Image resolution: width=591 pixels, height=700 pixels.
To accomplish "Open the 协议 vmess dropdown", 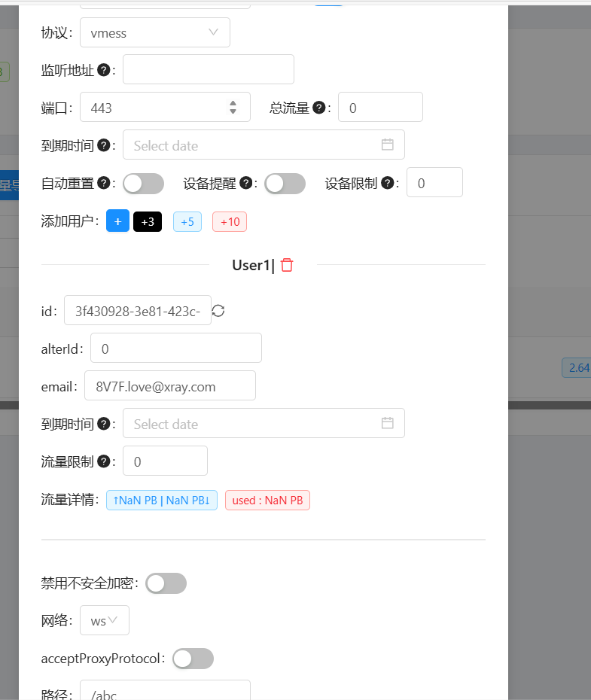I will point(154,32).
